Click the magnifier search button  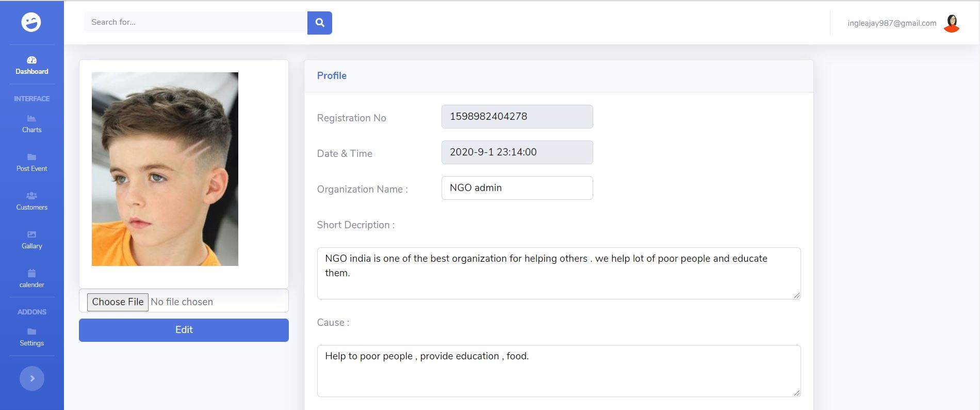tap(320, 23)
